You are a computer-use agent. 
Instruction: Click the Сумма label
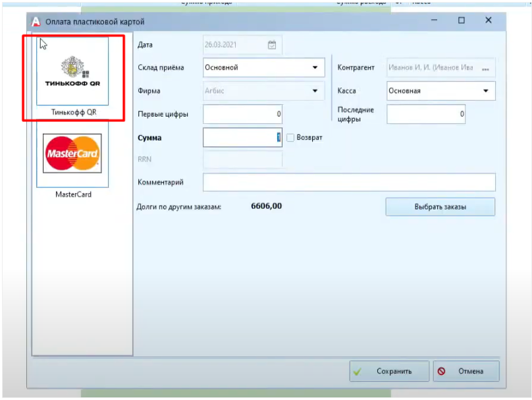149,138
